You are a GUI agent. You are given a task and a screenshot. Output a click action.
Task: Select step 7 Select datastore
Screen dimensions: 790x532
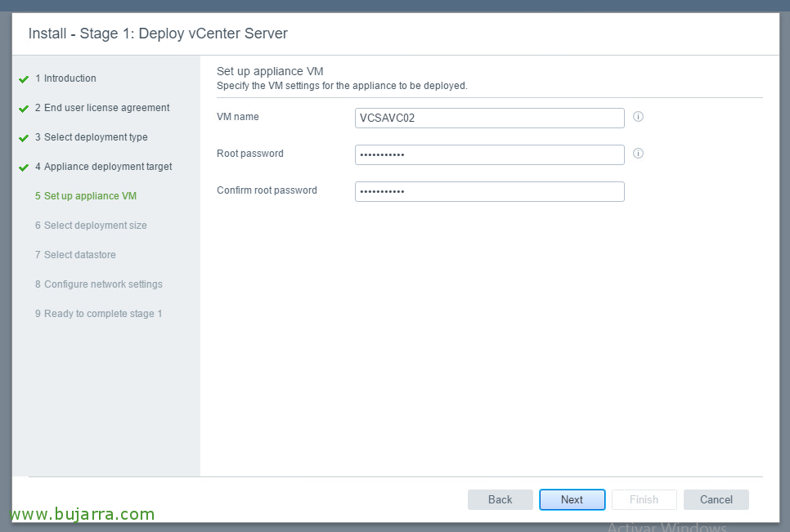click(x=75, y=255)
